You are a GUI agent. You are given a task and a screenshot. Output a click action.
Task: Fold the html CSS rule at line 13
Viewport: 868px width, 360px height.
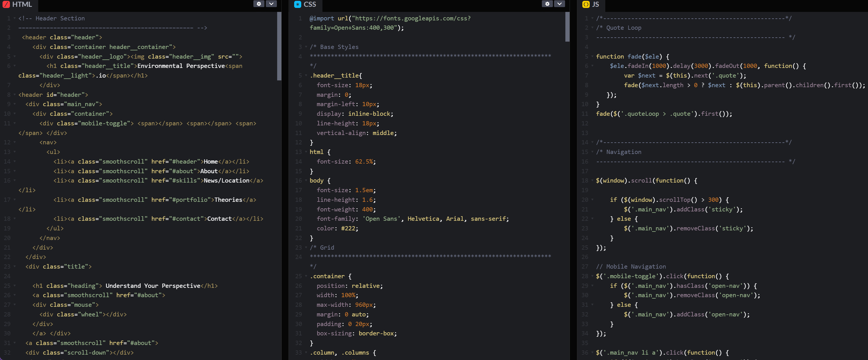point(306,152)
